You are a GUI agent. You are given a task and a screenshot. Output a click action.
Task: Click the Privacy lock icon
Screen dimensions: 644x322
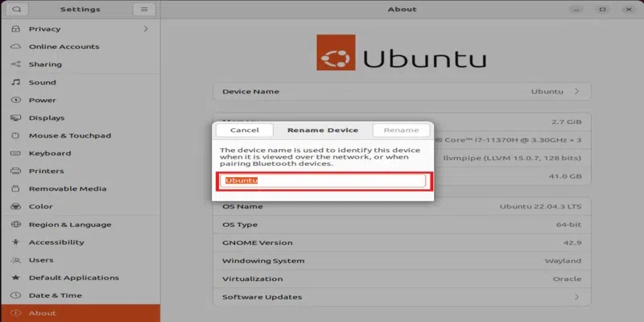click(15, 29)
